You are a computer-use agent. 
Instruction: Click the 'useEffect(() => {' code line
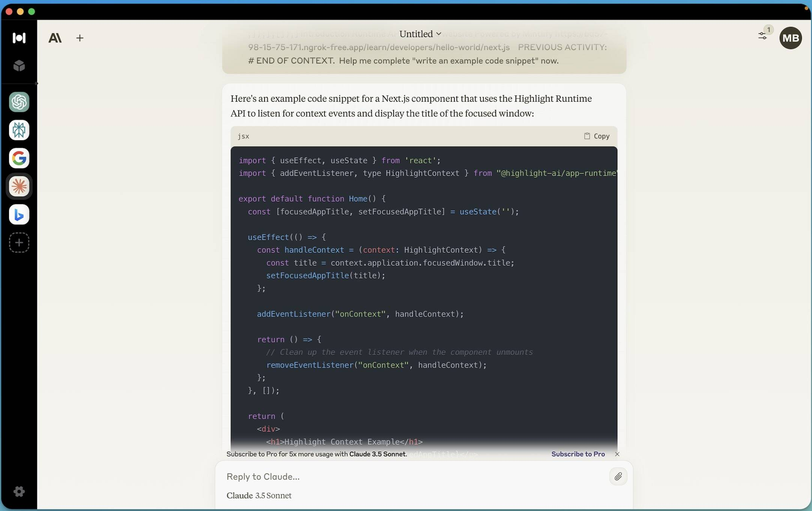(287, 237)
